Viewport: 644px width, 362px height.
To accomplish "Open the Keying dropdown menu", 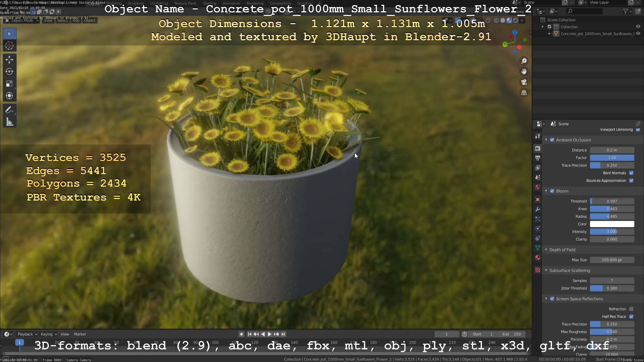I will tap(49, 334).
